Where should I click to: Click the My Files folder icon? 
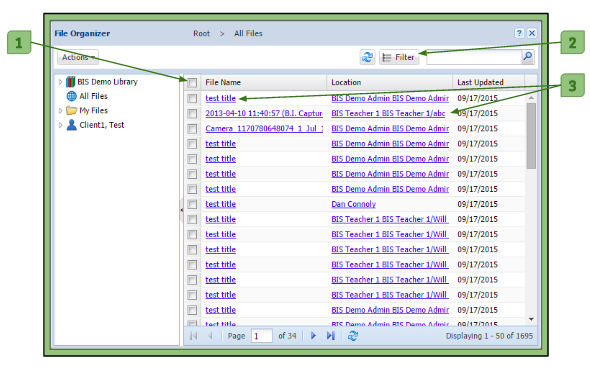tap(71, 110)
